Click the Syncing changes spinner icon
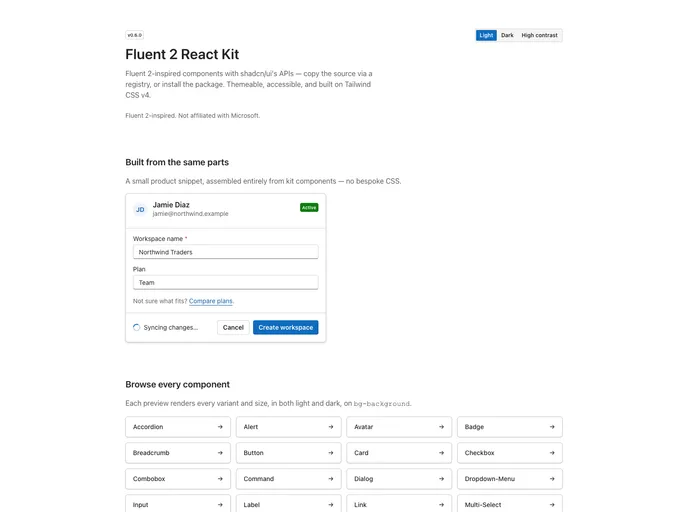Image resolution: width=688 pixels, height=512 pixels. coord(136,327)
